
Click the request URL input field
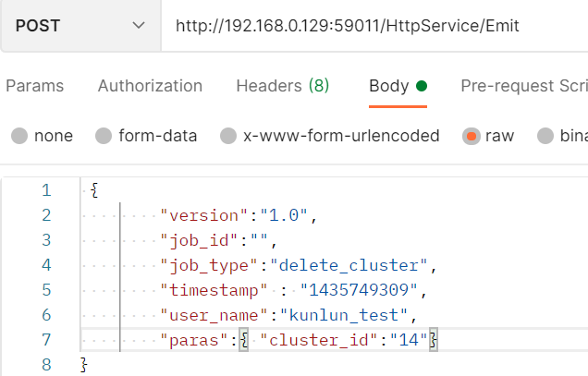click(x=370, y=26)
